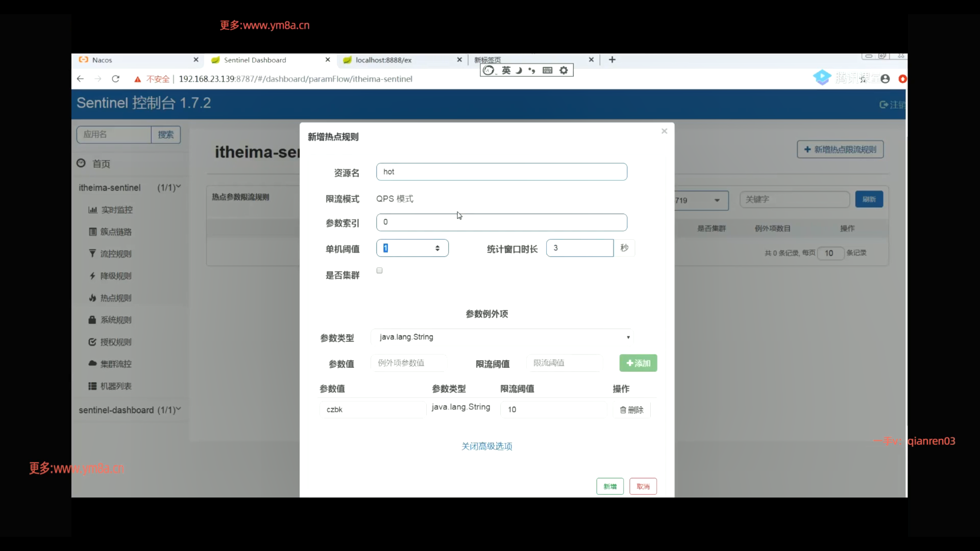This screenshot has height=551, width=980.
Task: Click the authorization rules check icon
Action: tap(92, 342)
